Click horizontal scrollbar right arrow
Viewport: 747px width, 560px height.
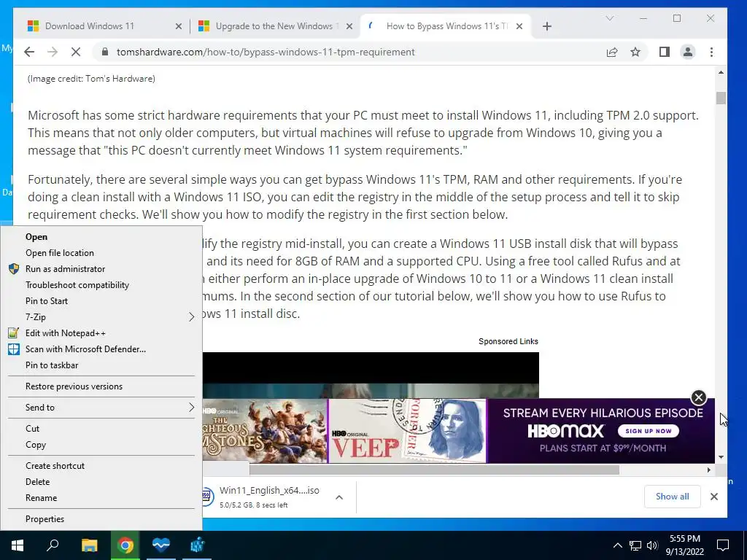pos(709,470)
